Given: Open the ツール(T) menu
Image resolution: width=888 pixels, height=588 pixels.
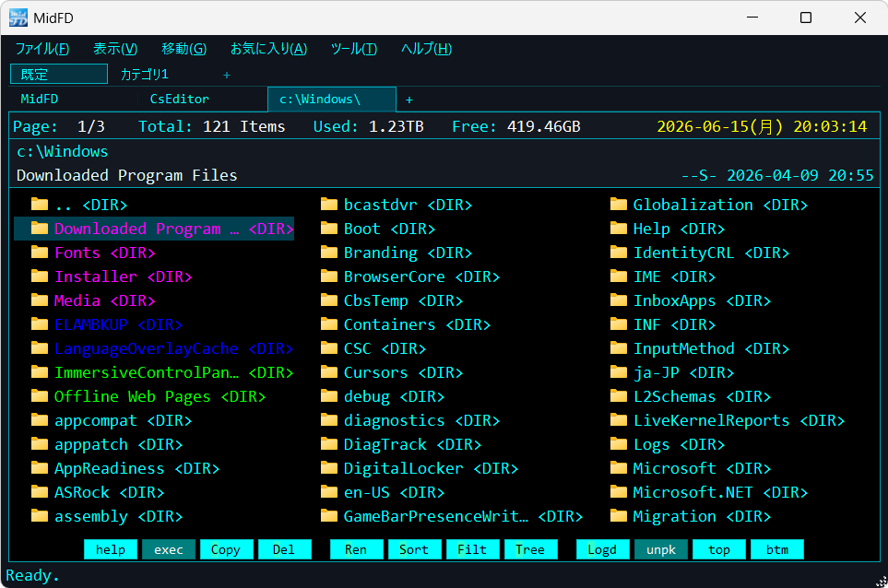Looking at the screenshot, I should (x=354, y=49).
